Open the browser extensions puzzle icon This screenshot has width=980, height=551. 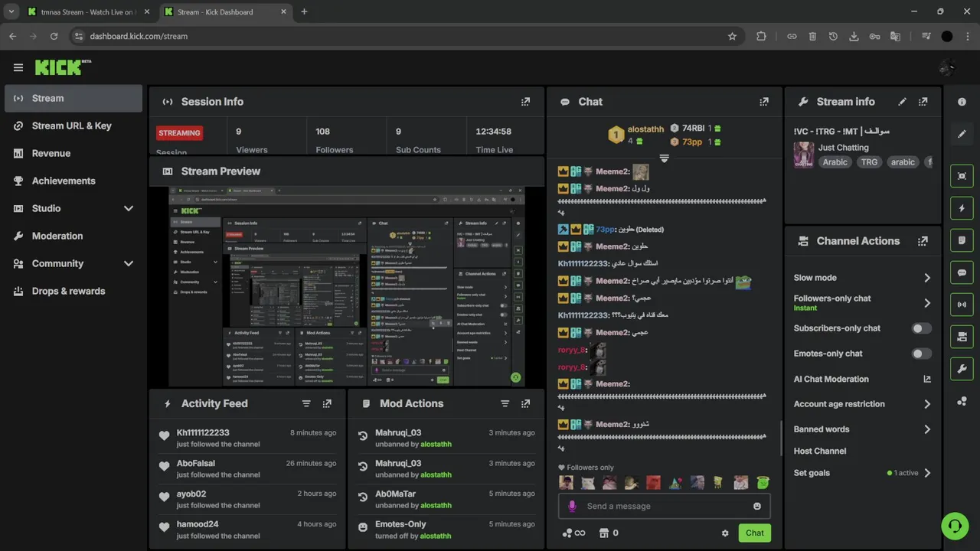tap(761, 36)
